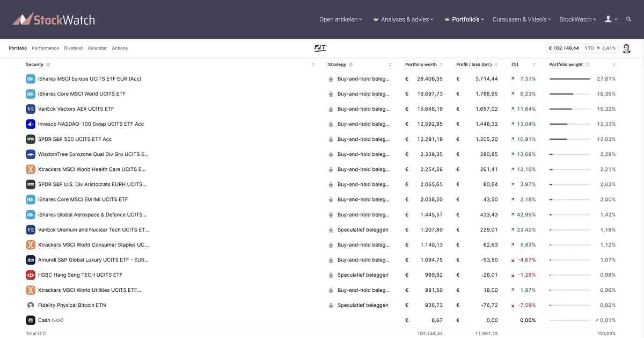Switch to the Dividend tab

tap(74, 48)
